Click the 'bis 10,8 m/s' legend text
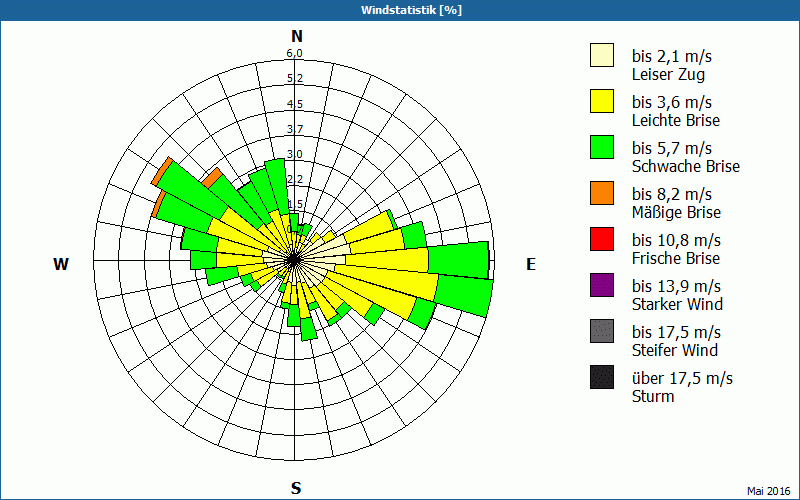 [676, 240]
